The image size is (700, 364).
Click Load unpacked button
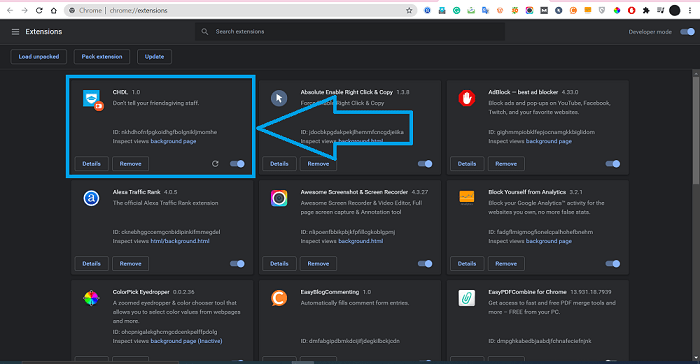pyautogui.click(x=39, y=57)
